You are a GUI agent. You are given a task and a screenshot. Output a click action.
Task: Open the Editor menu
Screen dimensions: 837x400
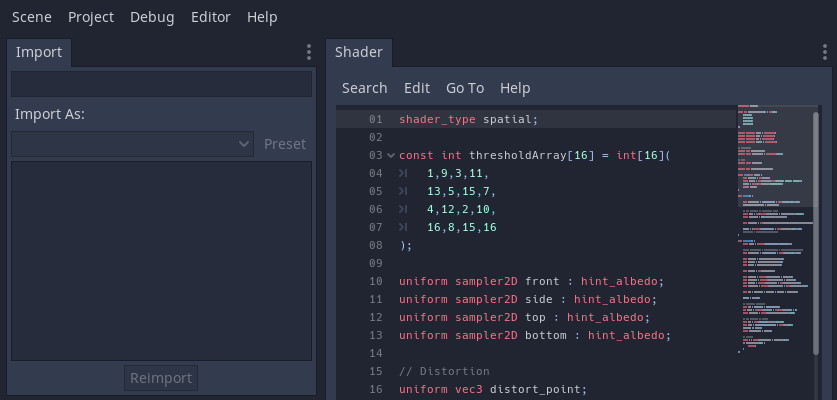point(211,17)
